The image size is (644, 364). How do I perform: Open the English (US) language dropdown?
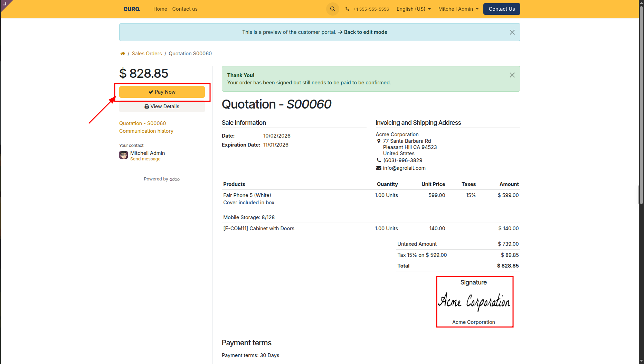(x=414, y=9)
